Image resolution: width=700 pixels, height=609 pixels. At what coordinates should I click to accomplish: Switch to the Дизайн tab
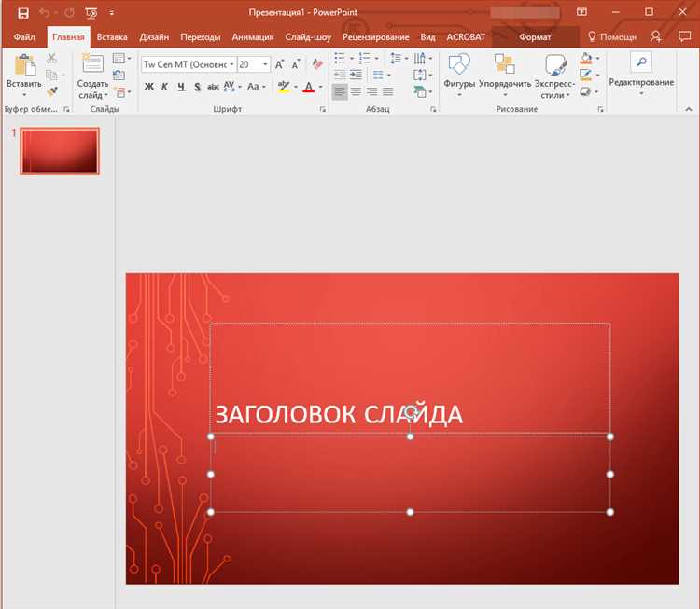(x=154, y=37)
